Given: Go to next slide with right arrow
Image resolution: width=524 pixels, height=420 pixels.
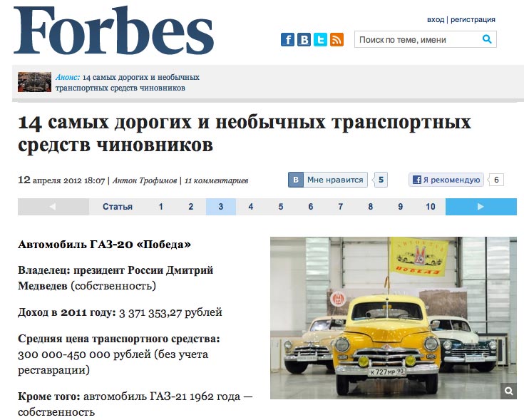Looking at the screenshot, I should coord(481,207).
